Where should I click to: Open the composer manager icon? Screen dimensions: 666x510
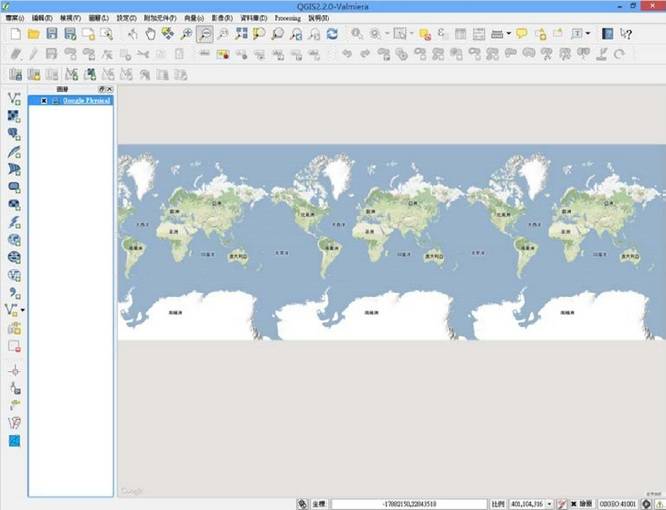coord(107,34)
